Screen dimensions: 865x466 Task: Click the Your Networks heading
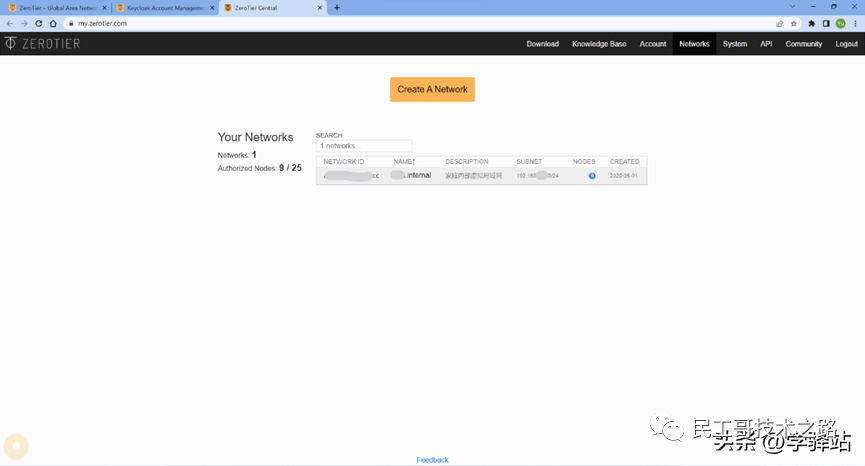[x=255, y=137]
